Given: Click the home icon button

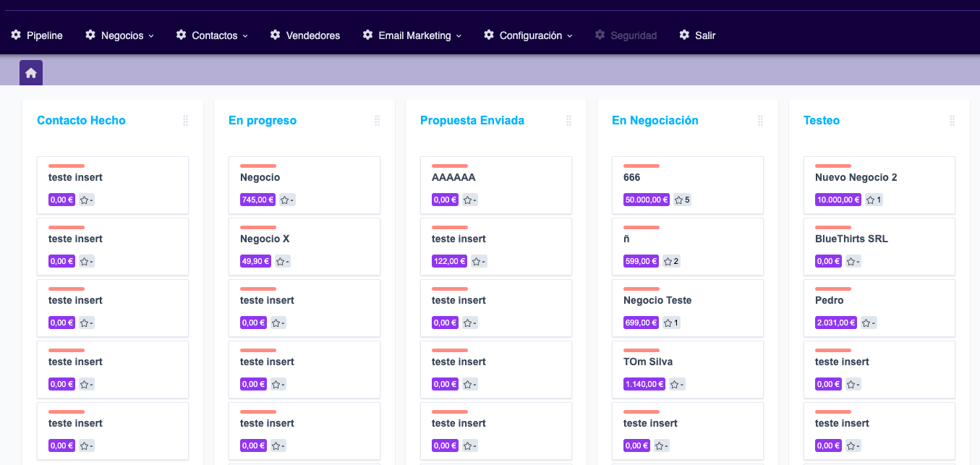Looking at the screenshot, I should pyautogui.click(x=31, y=73).
